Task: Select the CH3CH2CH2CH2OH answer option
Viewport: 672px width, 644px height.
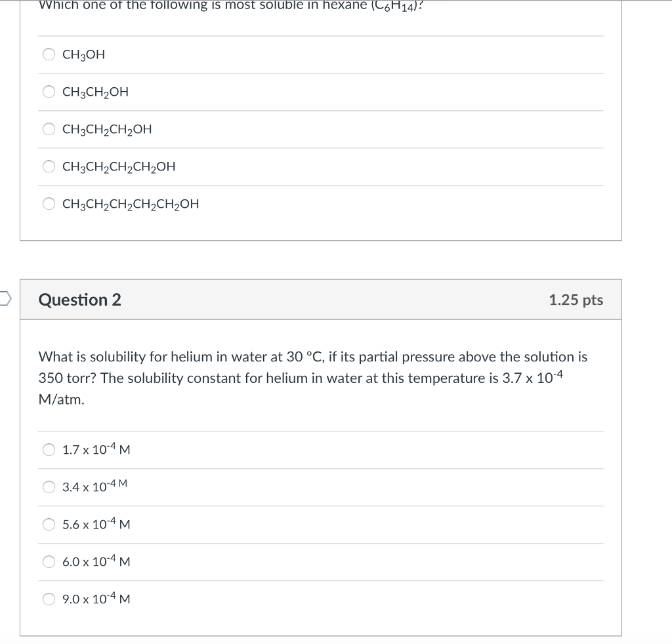Action: pyautogui.click(x=49, y=167)
